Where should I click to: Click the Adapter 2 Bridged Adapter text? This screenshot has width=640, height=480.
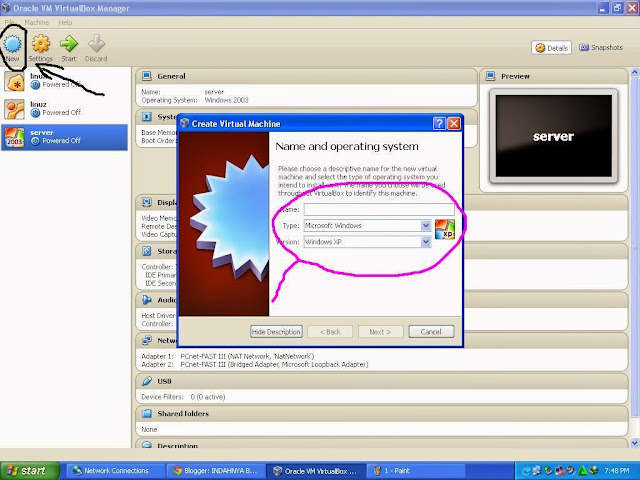(x=274, y=364)
